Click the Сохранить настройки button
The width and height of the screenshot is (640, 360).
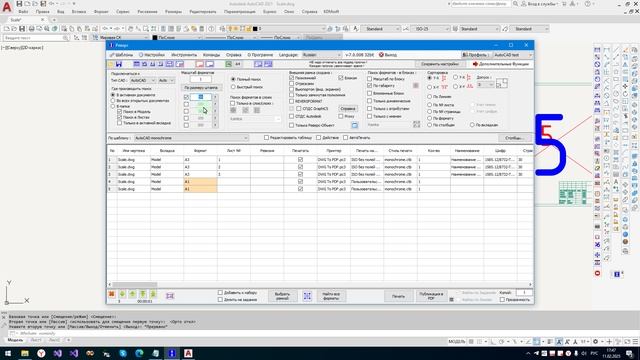click(440, 64)
